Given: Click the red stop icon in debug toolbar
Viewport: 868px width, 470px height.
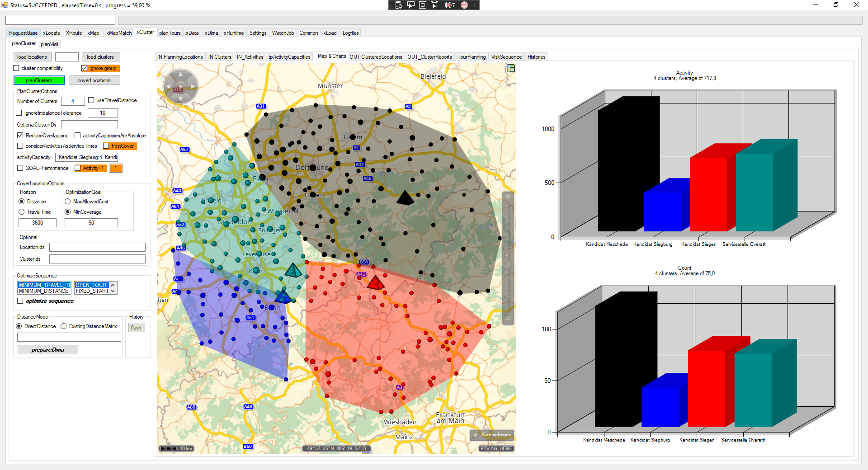Looking at the screenshot, I should click(464, 5).
